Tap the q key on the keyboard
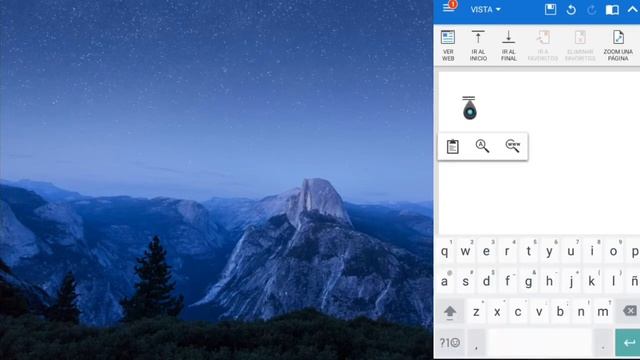 tap(445, 251)
